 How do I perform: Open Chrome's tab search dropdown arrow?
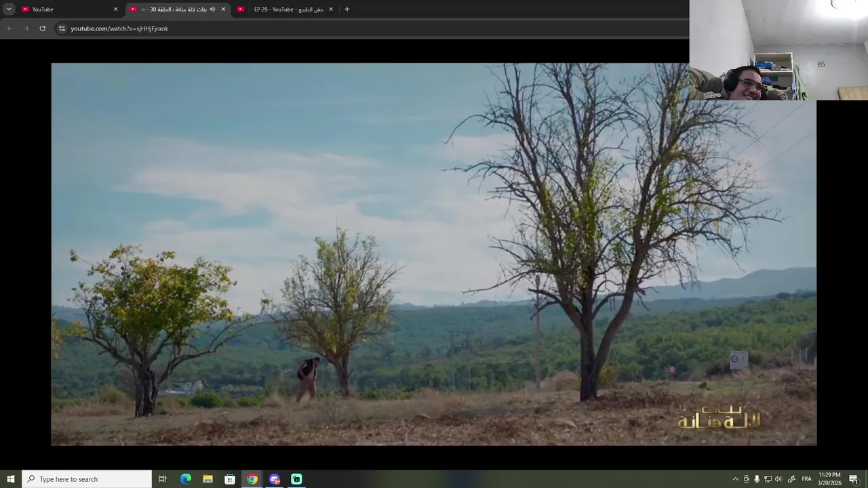(9, 9)
